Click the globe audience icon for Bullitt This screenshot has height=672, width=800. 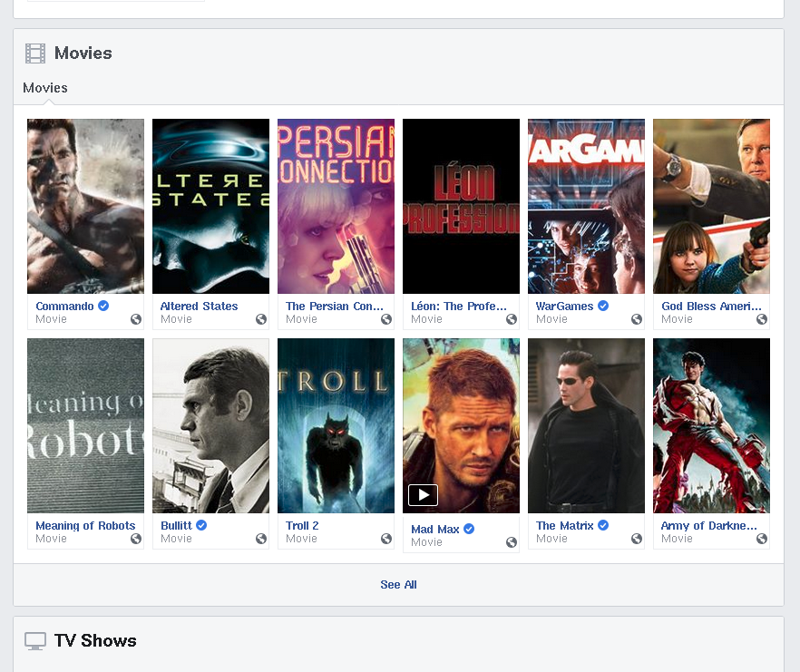pyautogui.click(x=261, y=539)
